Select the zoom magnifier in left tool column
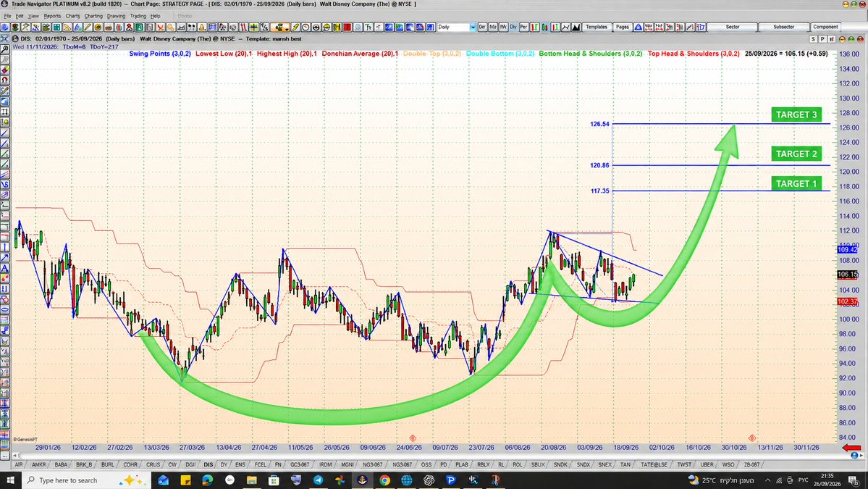This screenshot has height=489, width=868. coord(5,49)
